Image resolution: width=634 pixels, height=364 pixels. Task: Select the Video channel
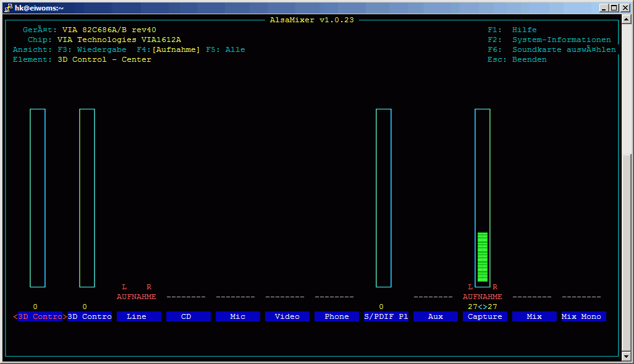click(287, 316)
